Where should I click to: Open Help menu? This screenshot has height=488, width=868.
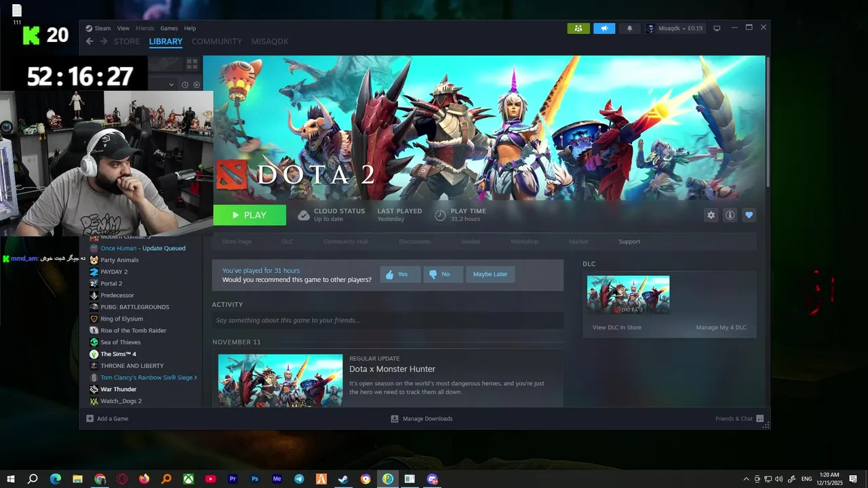point(190,28)
